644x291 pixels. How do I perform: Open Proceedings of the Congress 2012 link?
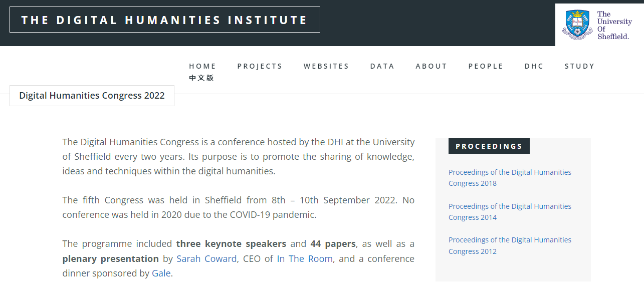(510, 245)
